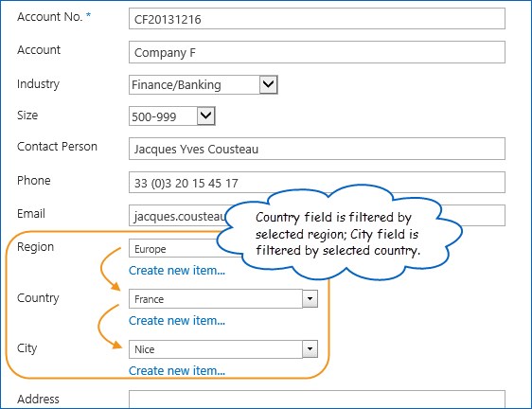Open the Industry dropdown arrow

(x=269, y=84)
